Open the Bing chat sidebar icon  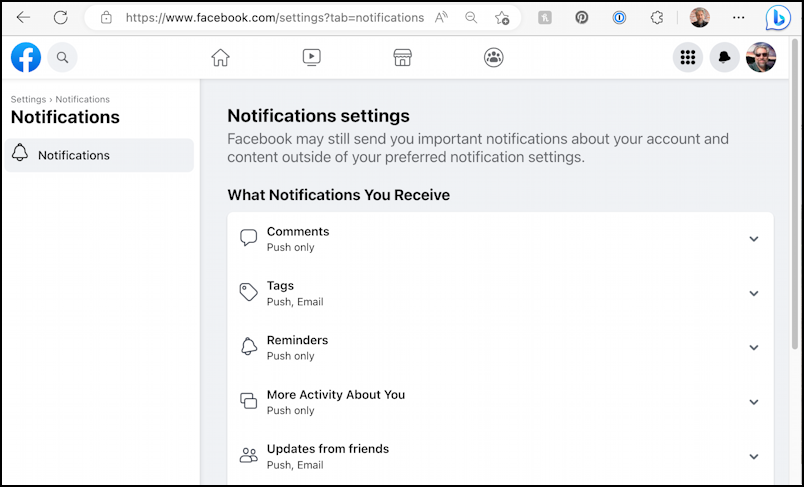pyautogui.click(x=777, y=18)
